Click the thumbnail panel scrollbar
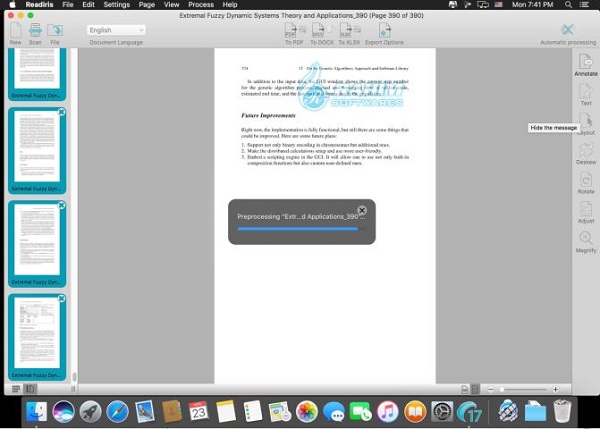The width and height of the screenshot is (600, 429). click(74, 377)
